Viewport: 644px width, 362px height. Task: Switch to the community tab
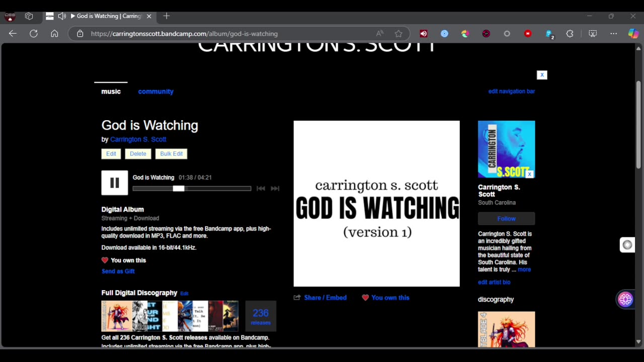coord(156,92)
